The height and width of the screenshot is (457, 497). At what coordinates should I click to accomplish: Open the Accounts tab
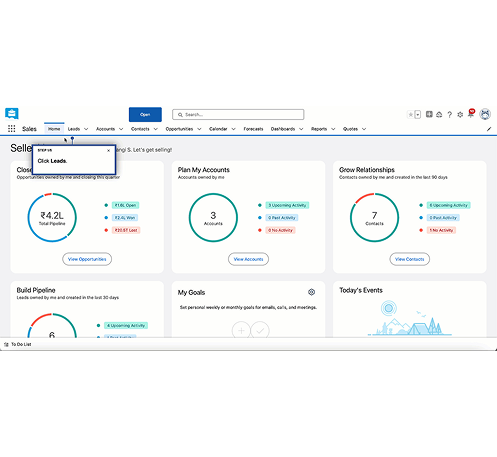point(105,129)
